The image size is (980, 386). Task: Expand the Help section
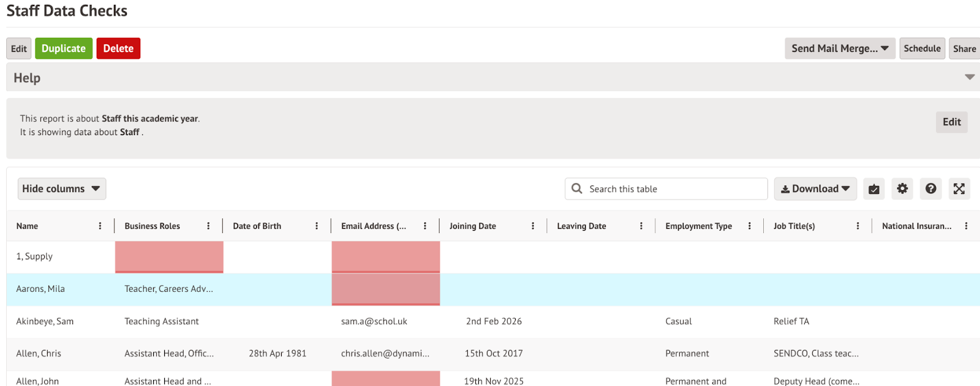tap(970, 77)
